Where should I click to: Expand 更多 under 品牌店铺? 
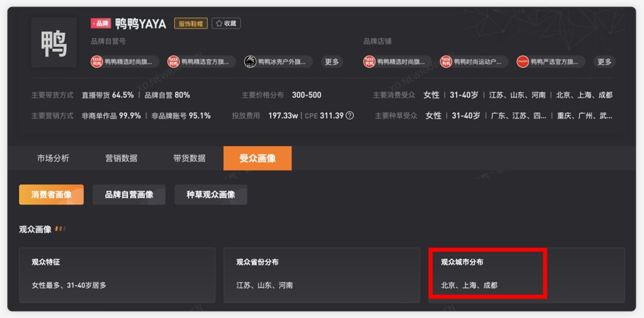coord(605,62)
